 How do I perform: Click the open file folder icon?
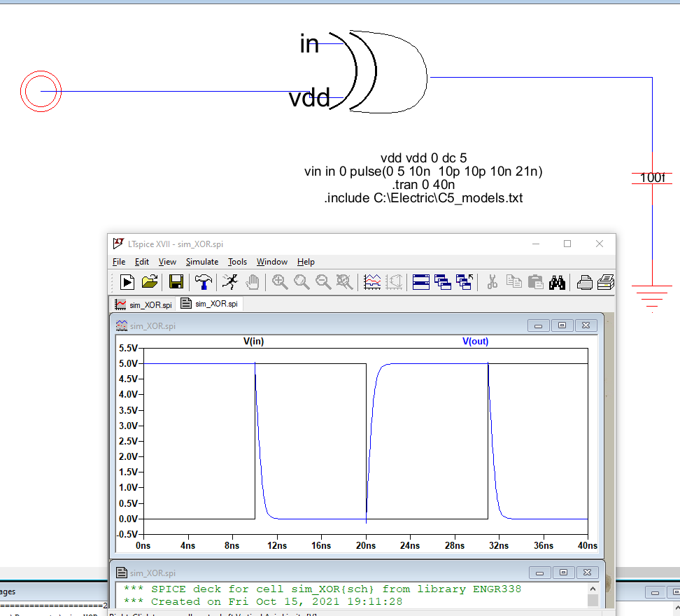coord(150,282)
